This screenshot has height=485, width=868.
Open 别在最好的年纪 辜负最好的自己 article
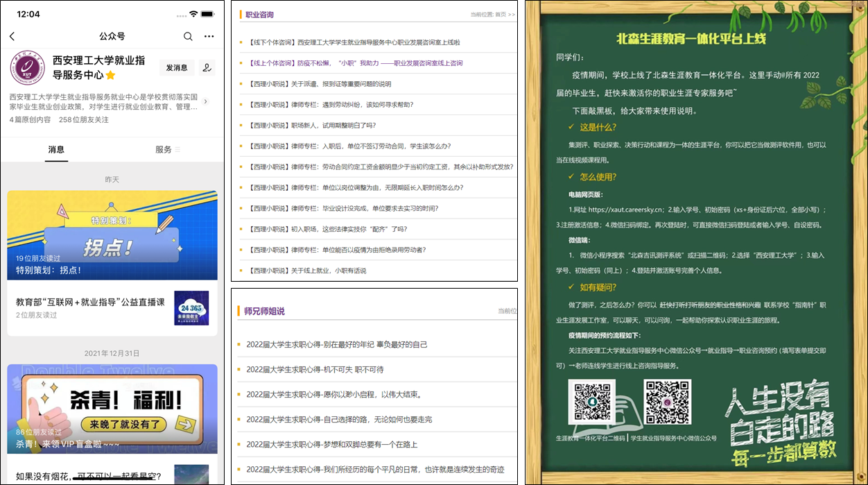(x=337, y=345)
